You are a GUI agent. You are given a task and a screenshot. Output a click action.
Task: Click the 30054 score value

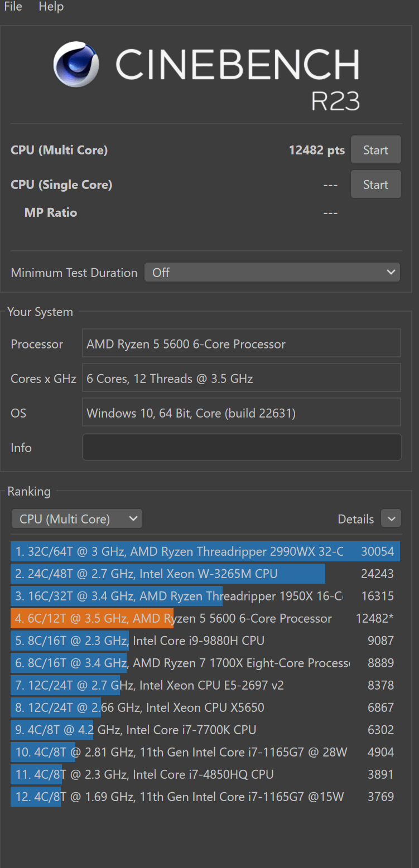377,551
